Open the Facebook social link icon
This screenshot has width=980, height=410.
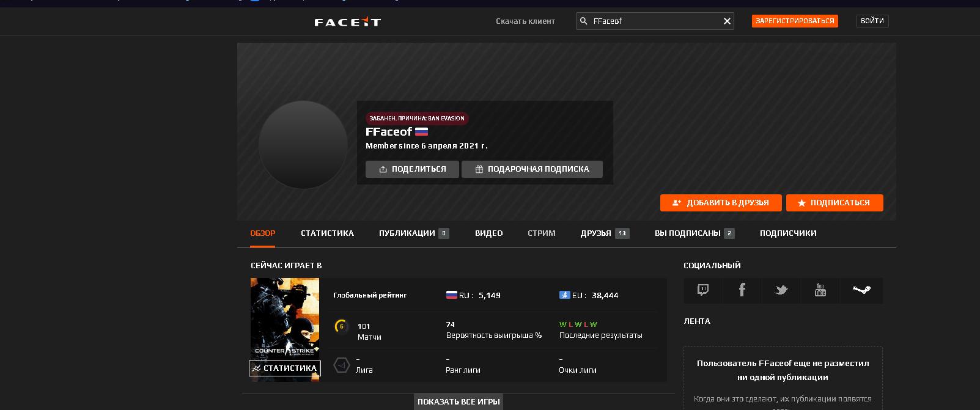coord(742,290)
